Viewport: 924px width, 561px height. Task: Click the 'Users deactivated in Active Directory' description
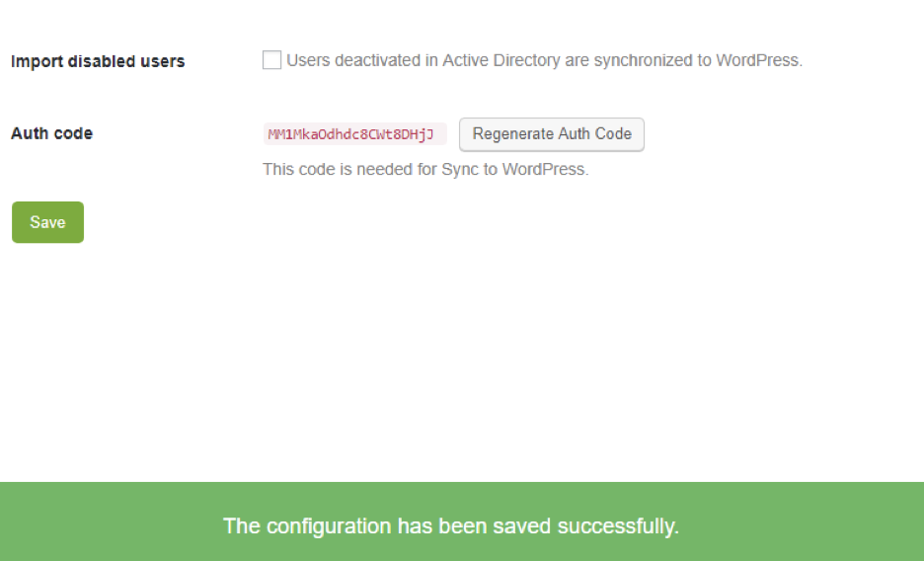coord(545,60)
